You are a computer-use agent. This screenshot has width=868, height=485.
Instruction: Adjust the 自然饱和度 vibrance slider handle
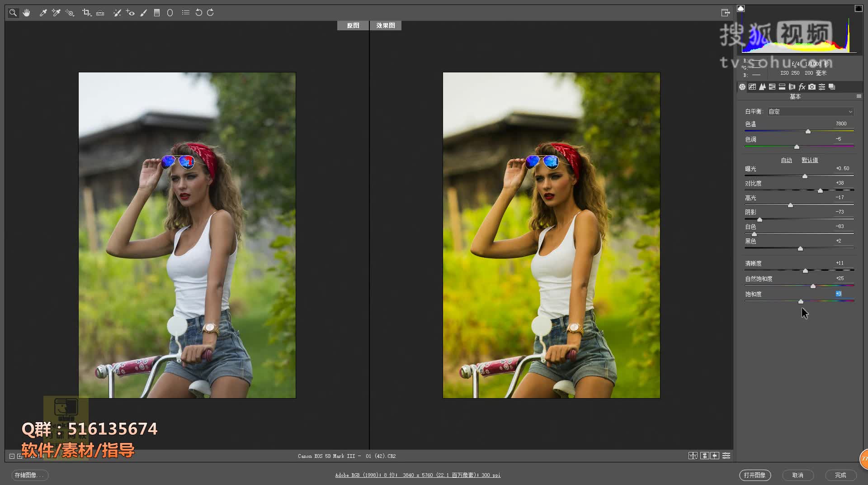(813, 286)
